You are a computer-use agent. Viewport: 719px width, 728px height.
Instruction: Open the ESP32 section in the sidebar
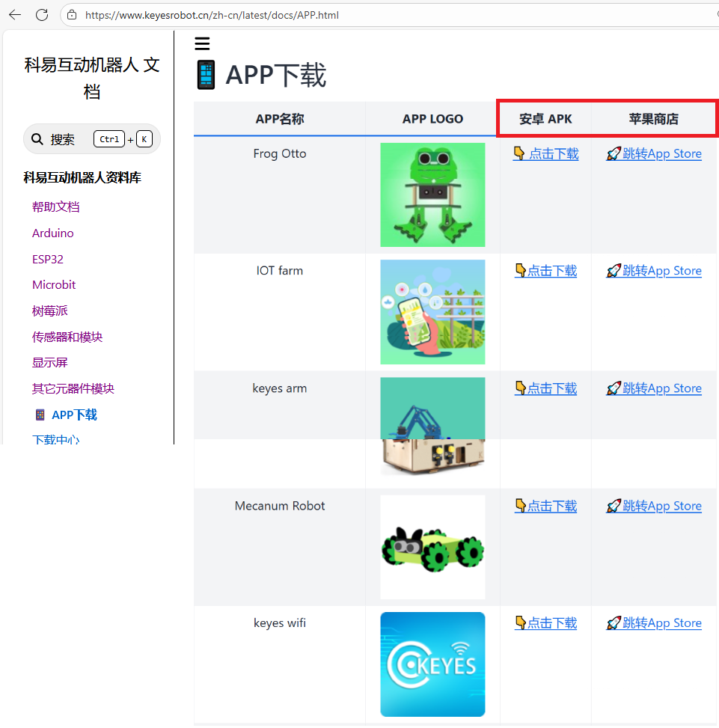[x=48, y=259]
